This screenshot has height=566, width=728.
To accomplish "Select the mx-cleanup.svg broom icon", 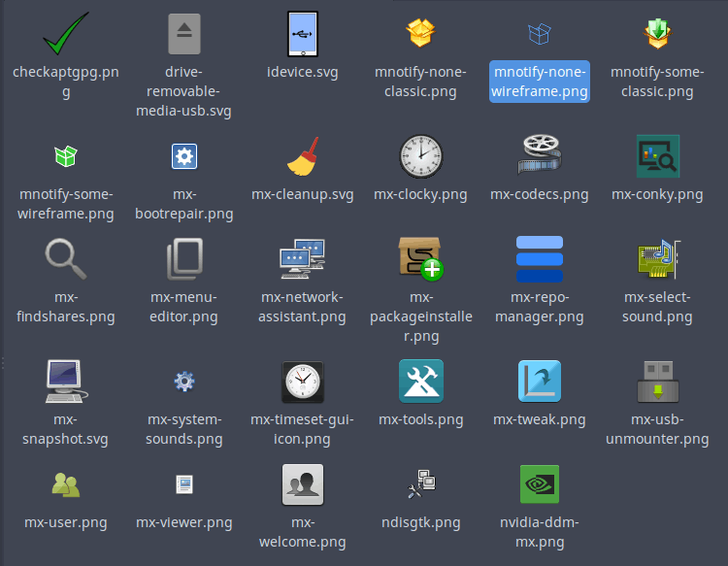I will tap(303, 156).
